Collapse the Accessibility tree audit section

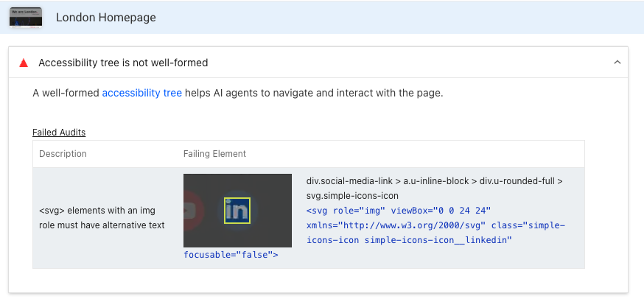click(617, 63)
